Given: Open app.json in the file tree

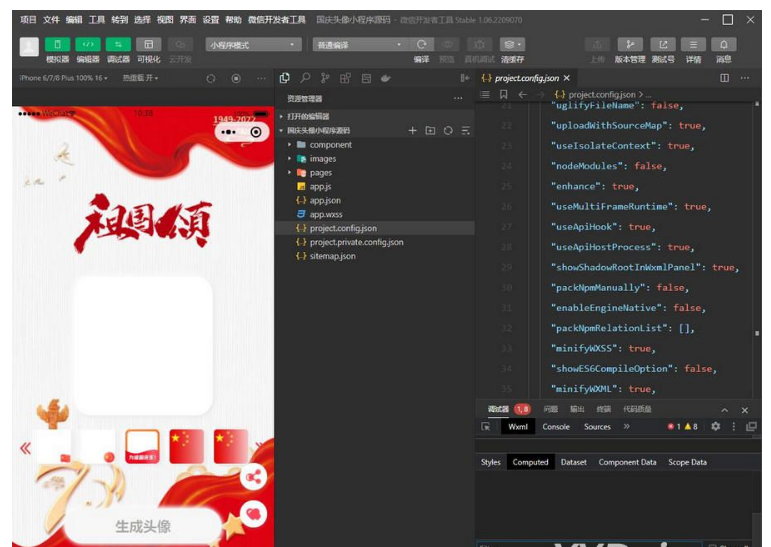Looking at the screenshot, I should pos(325,200).
